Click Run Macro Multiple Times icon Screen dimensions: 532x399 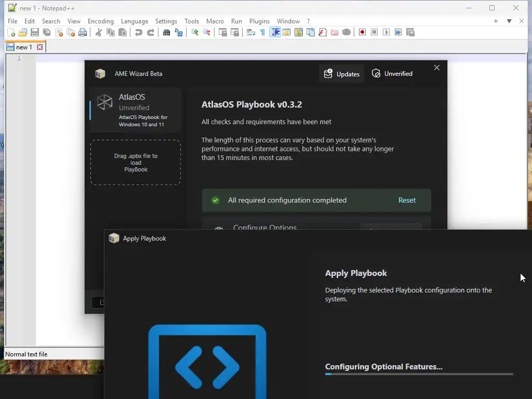point(398,32)
